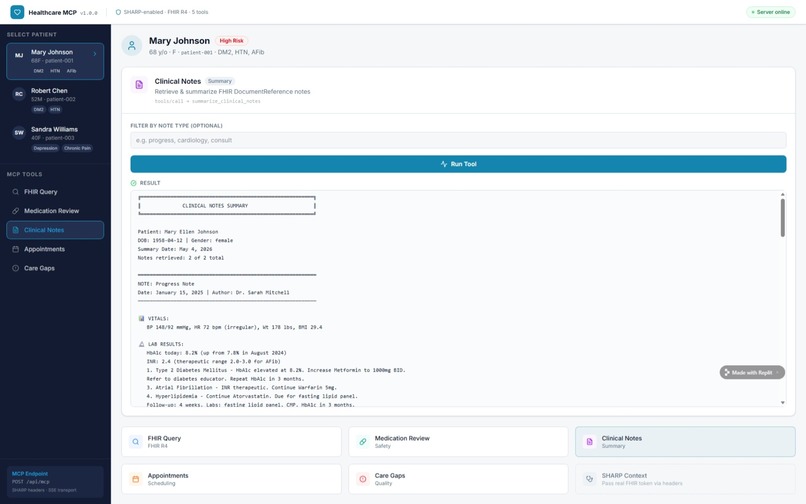The height and width of the screenshot is (504, 806).
Task: Click the Healthcare MCP heart logo
Action: (17, 12)
